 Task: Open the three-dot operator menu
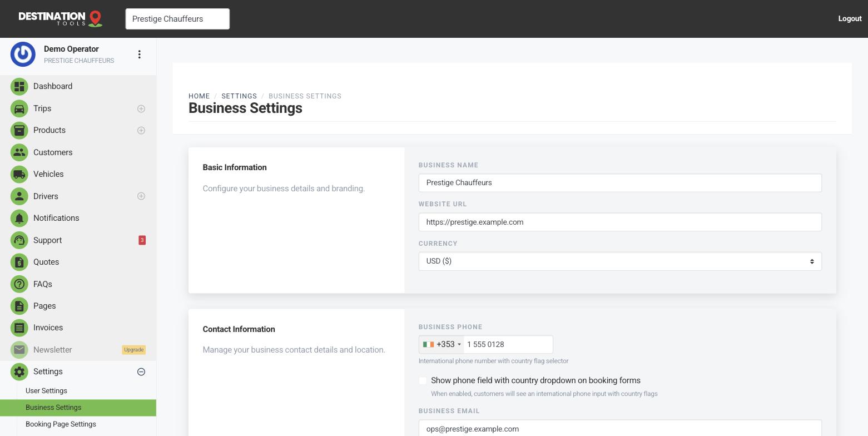tap(139, 54)
